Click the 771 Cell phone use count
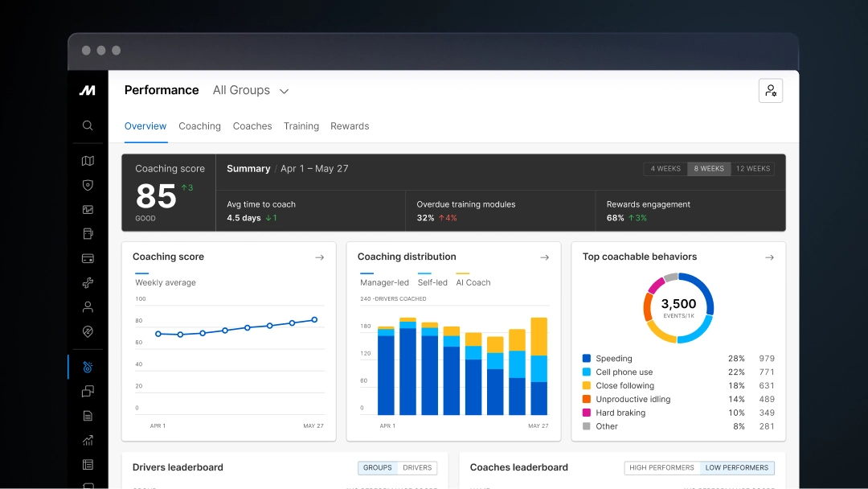 click(767, 372)
